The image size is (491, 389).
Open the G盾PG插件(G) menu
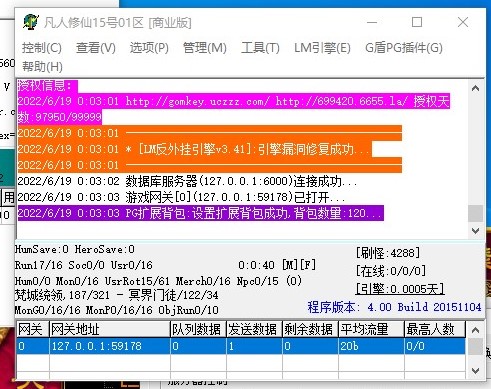(x=404, y=48)
